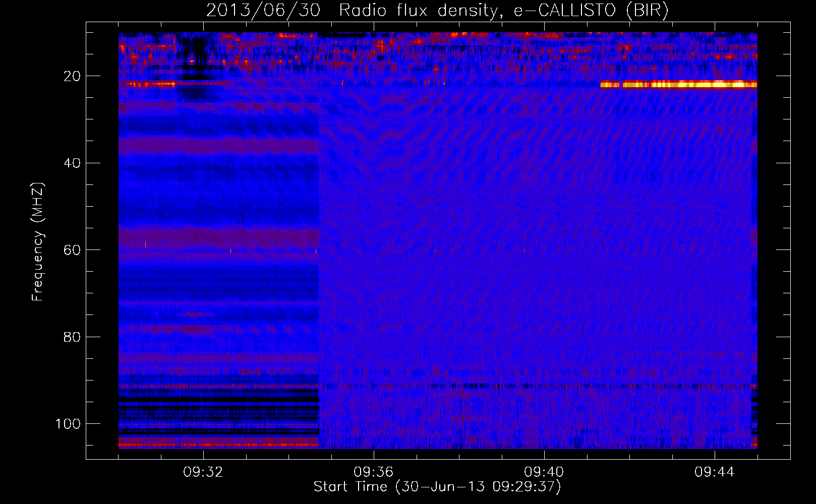Click the 20 MHz frequency tick label

72,76
